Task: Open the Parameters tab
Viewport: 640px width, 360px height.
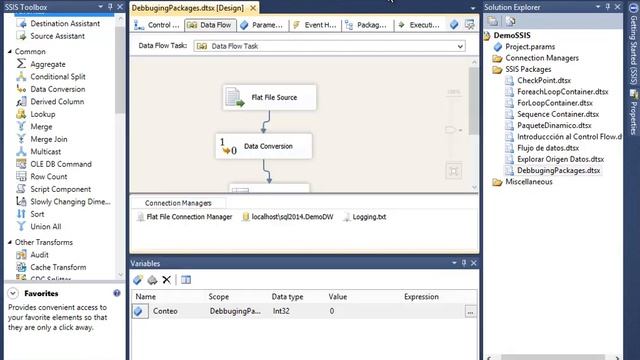Action: tap(262, 25)
